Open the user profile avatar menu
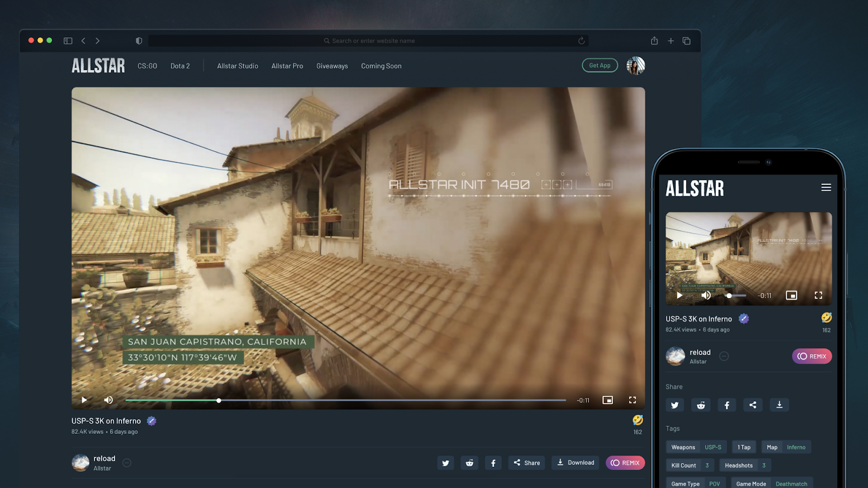Image resolution: width=868 pixels, height=488 pixels. (x=636, y=66)
